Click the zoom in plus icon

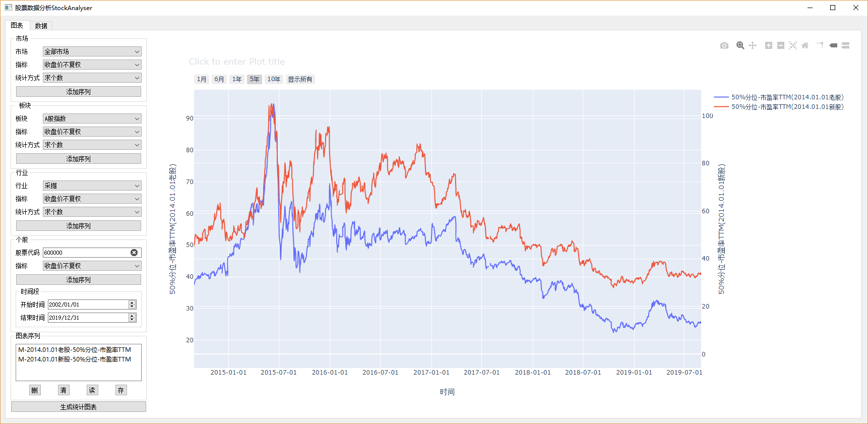tap(769, 45)
